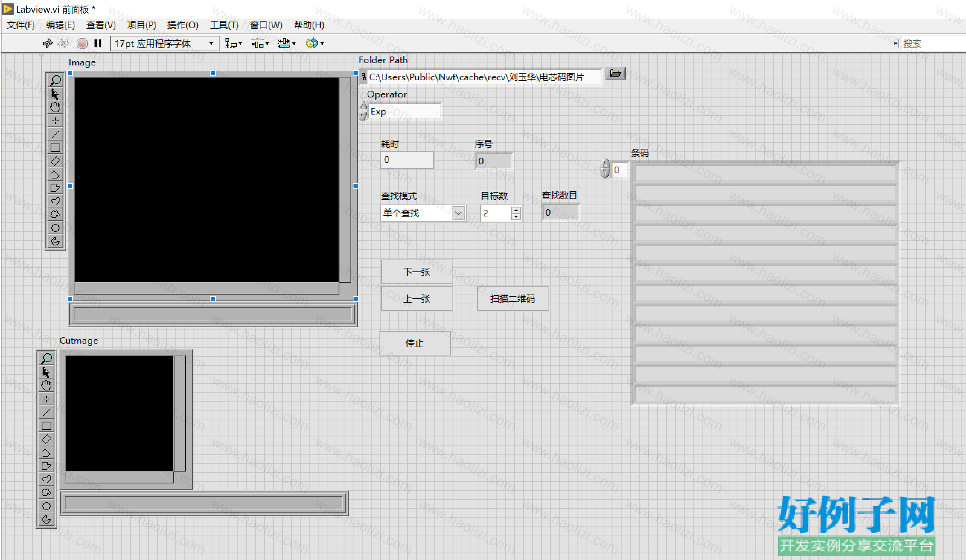Decrement the 条码 array index
The height and width of the screenshot is (560, 966).
[x=605, y=174]
